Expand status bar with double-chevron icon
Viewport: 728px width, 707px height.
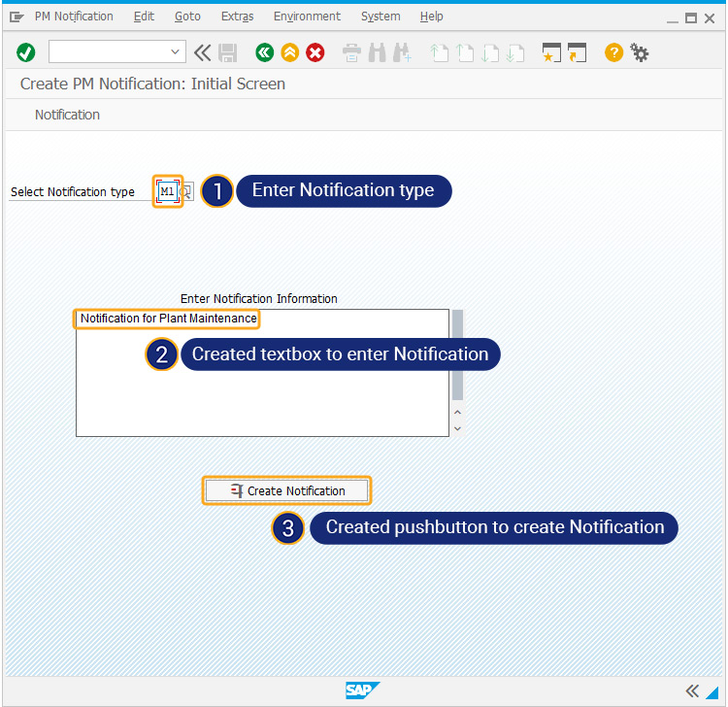point(692,690)
